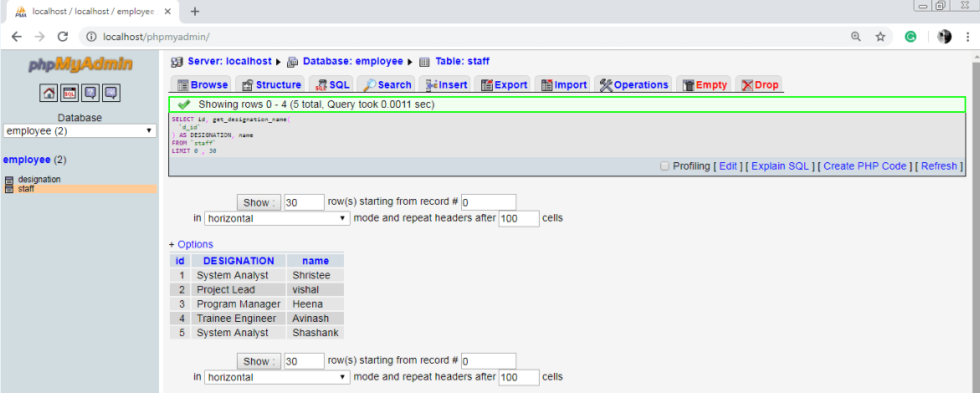Switch to the Browse tab
The height and width of the screenshot is (393, 980).
click(203, 85)
